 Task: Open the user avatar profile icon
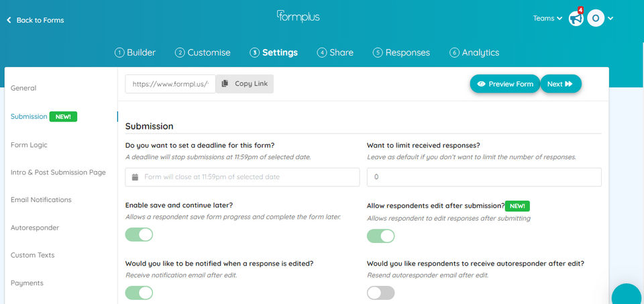[596, 19]
